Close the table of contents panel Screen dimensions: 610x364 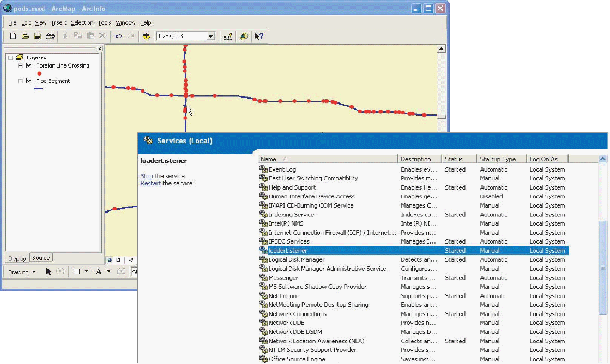[x=100, y=48]
